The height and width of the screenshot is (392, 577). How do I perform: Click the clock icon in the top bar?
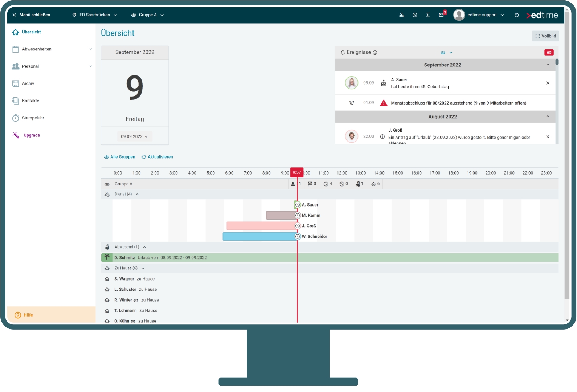[415, 15]
